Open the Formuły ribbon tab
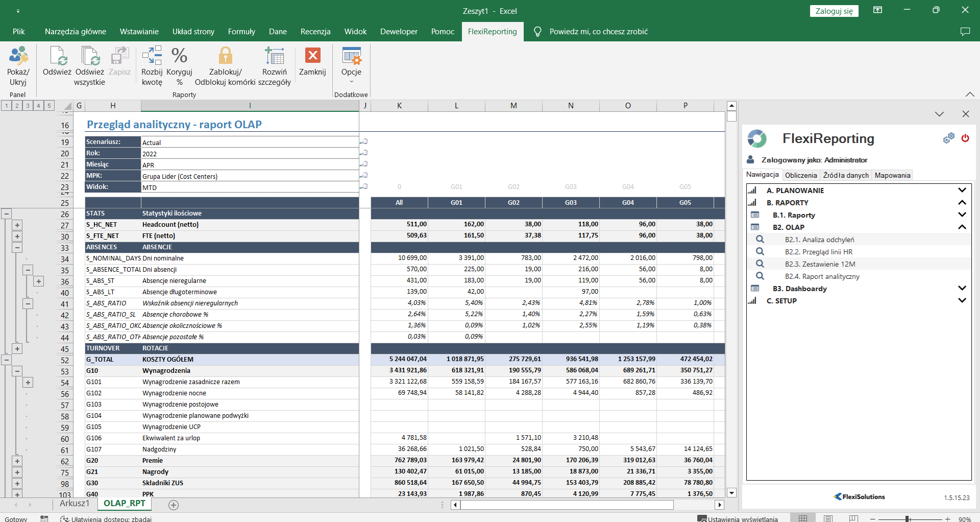This screenshot has height=522, width=980. click(x=241, y=32)
